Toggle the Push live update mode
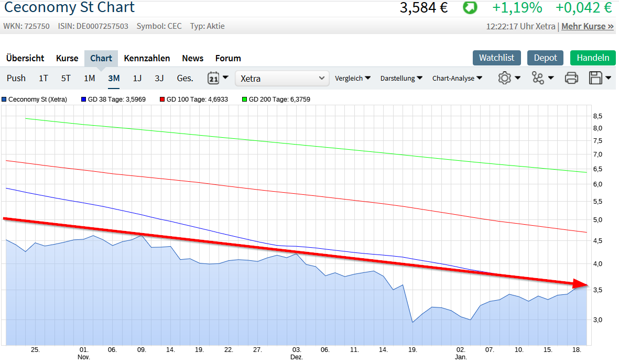 [16, 78]
